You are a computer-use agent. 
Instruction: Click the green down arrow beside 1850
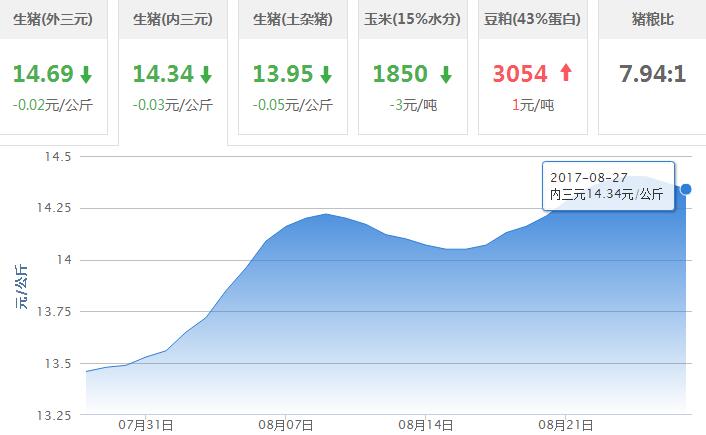(x=446, y=74)
